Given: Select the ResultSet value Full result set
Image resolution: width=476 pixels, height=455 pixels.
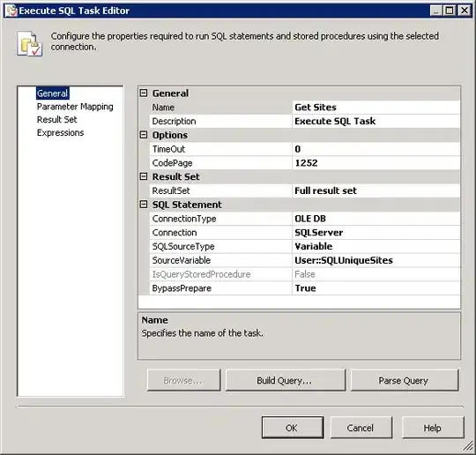Looking at the screenshot, I should (376, 190).
